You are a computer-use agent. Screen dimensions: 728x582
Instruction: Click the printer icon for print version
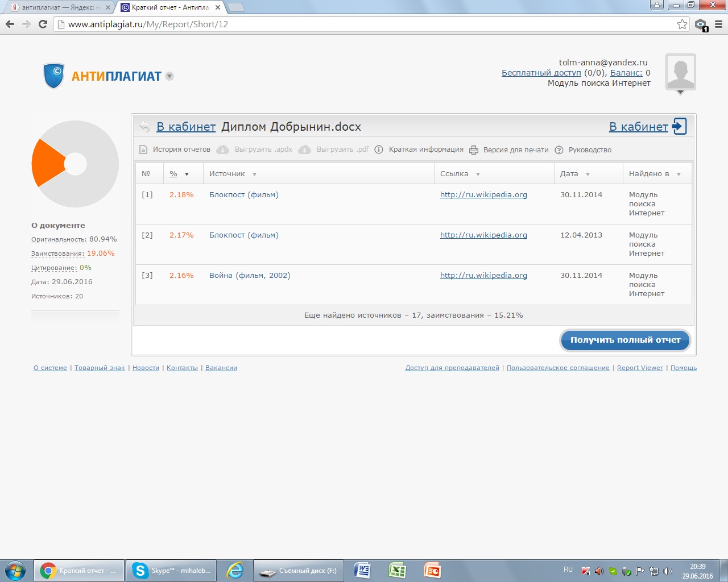pos(473,150)
